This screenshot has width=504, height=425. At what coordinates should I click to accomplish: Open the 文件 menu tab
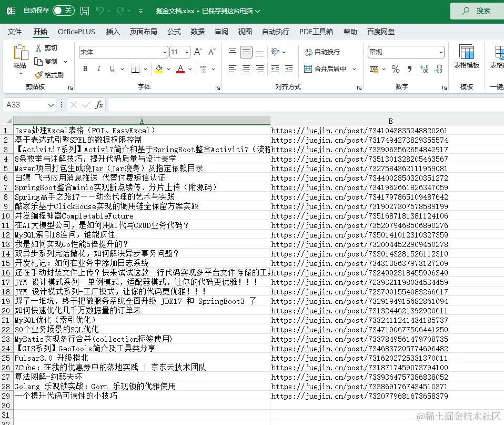coord(15,32)
